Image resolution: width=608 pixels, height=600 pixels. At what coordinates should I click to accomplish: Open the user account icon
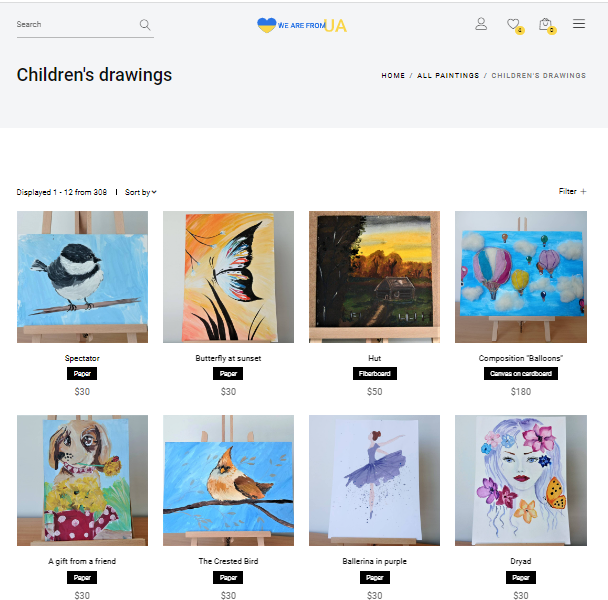481,24
